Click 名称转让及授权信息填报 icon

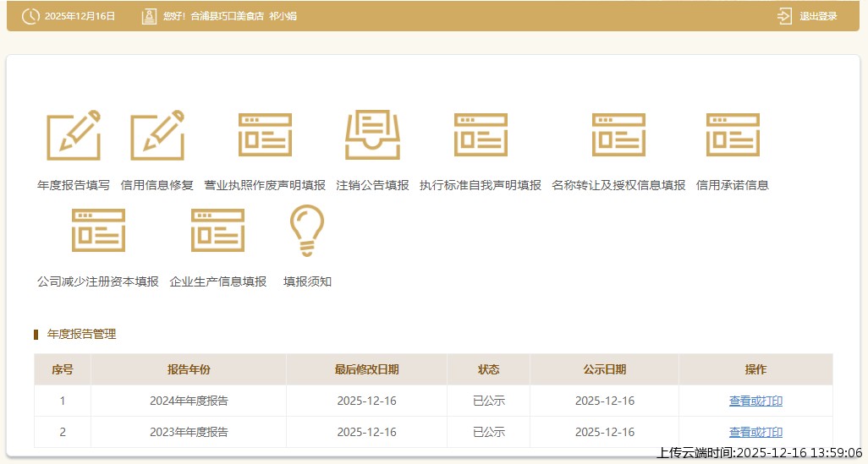618,135
